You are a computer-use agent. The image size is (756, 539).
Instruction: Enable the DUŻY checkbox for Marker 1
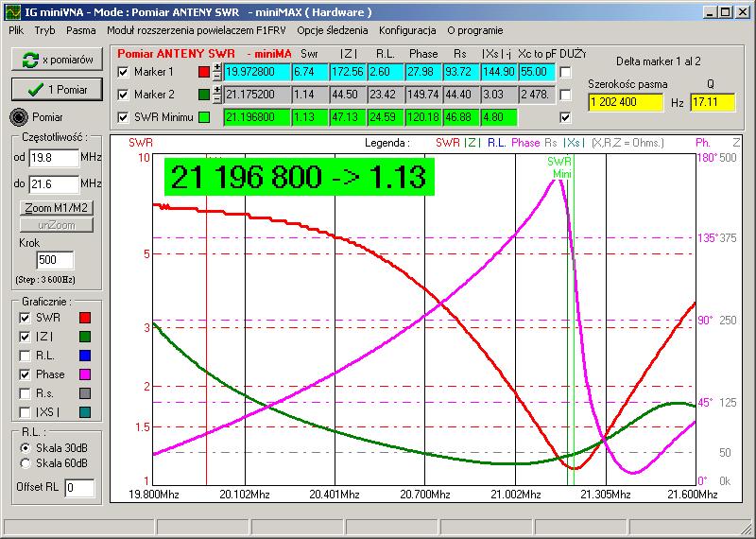point(565,72)
